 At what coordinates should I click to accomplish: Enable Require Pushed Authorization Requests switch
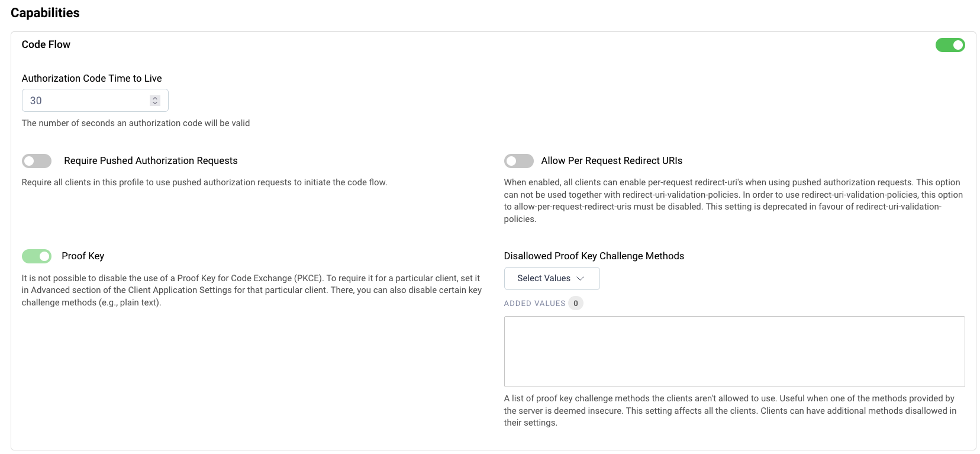coord(37,161)
